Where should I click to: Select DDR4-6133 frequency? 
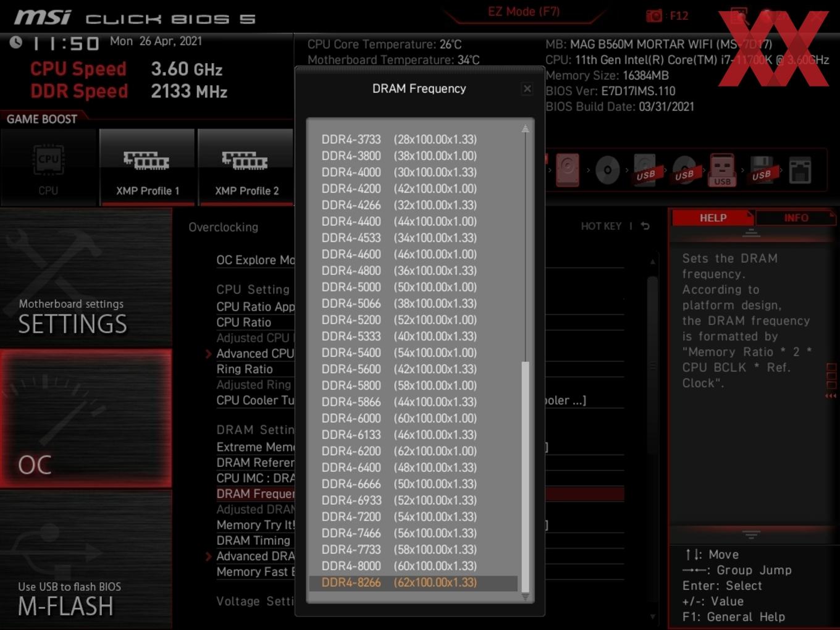coord(413,435)
